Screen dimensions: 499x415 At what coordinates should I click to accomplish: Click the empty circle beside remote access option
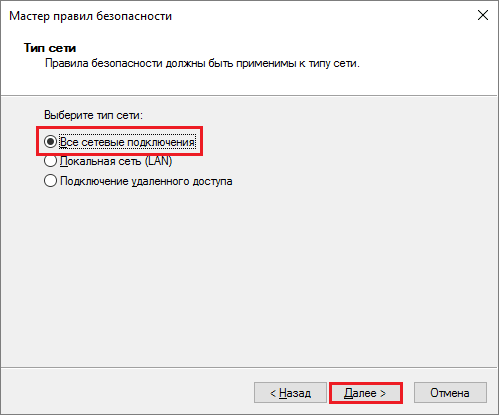pyautogui.click(x=50, y=181)
